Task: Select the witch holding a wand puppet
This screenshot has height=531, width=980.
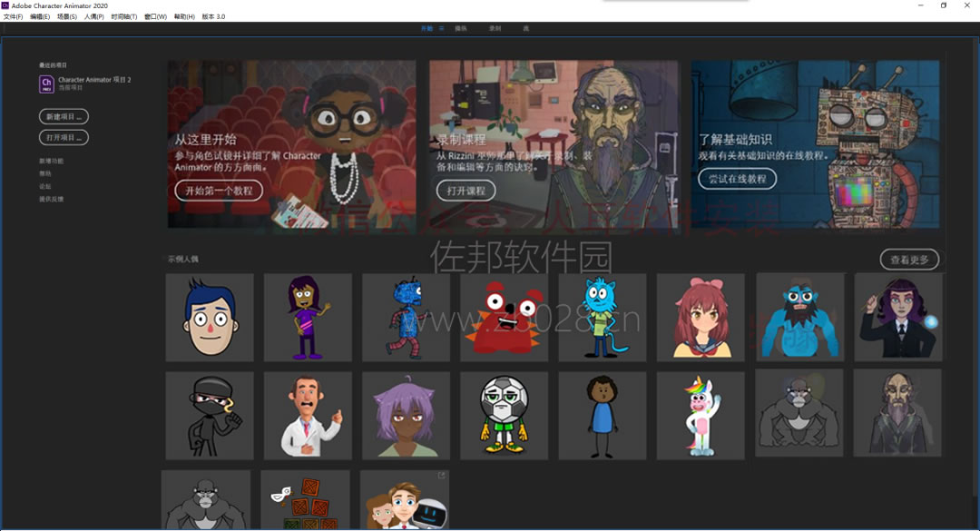Action: pos(898,317)
